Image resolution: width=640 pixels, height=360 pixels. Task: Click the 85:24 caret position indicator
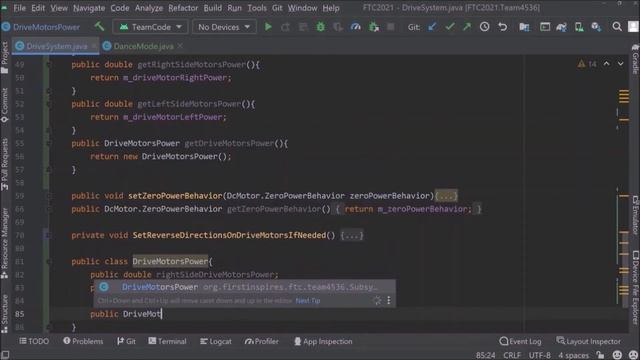pos(485,355)
